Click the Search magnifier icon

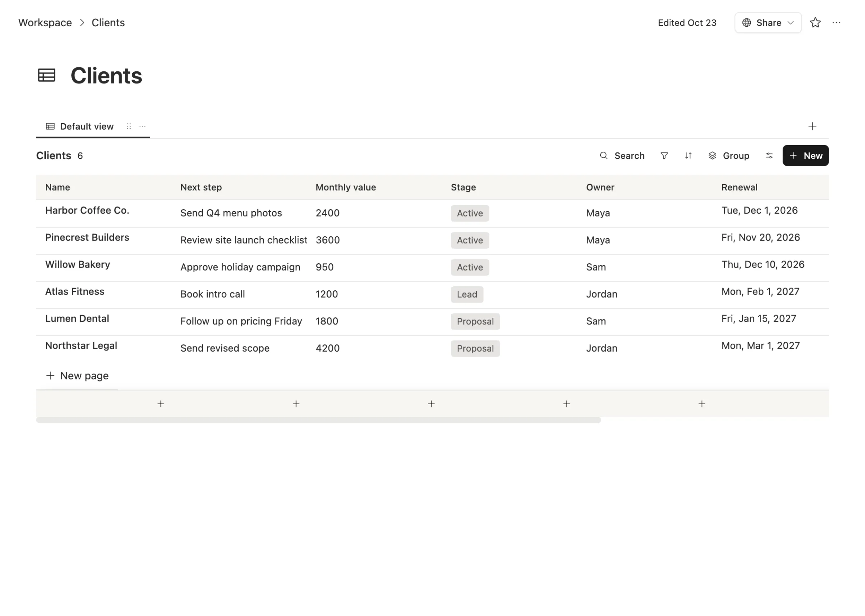[604, 156]
